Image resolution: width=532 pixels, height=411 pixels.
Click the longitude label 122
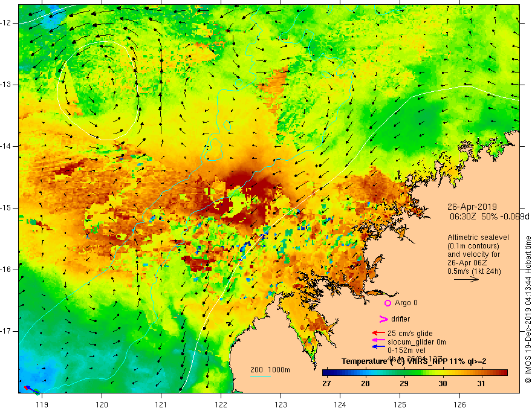click(x=221, y=404)
